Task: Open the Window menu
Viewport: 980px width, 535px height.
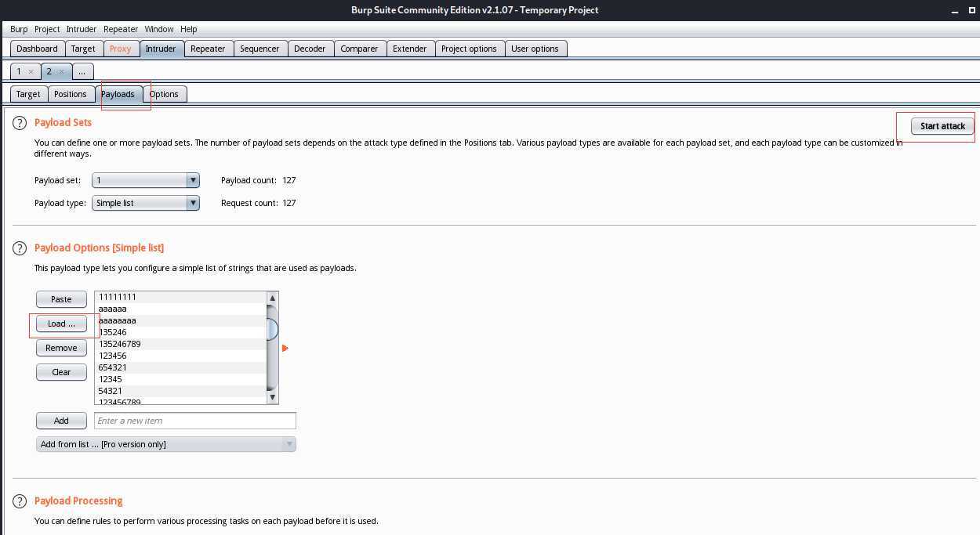Action: pyautogui.click(x=159, y=29)
